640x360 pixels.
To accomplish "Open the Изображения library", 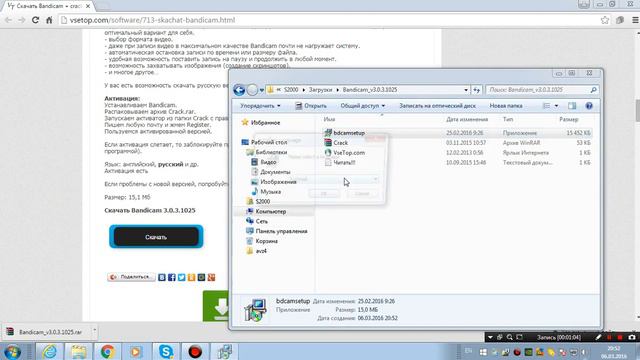I will point(278,182).
